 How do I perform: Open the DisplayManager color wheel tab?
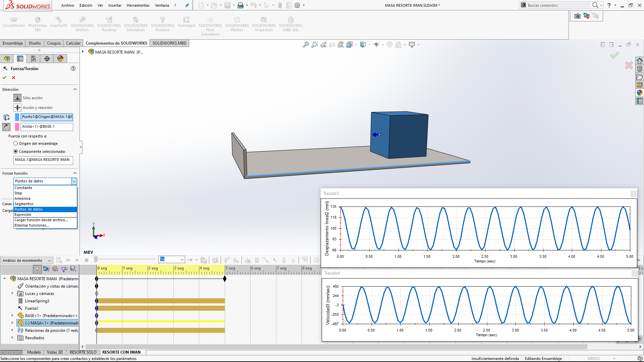click(x=60, y=59)
